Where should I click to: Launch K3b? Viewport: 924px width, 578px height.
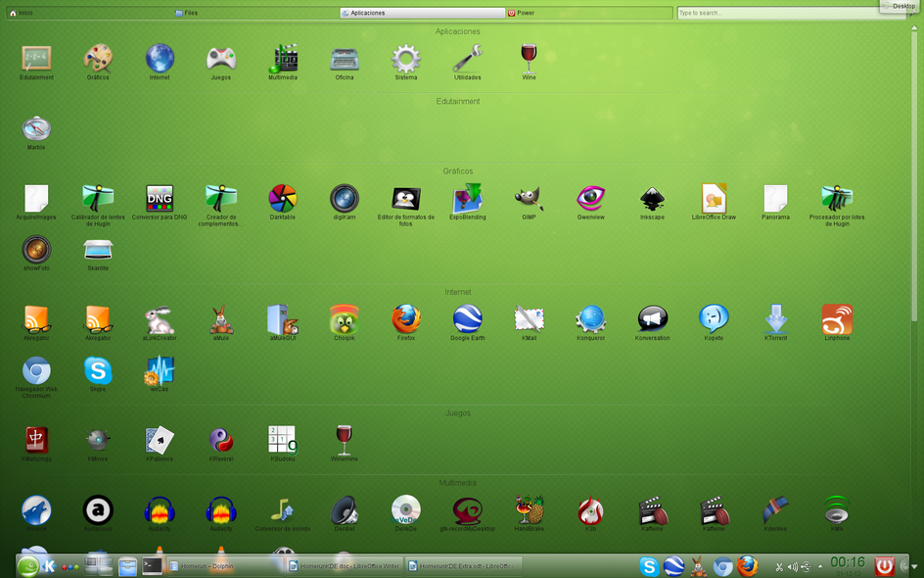pyautogui.click(x=590, y=513)
